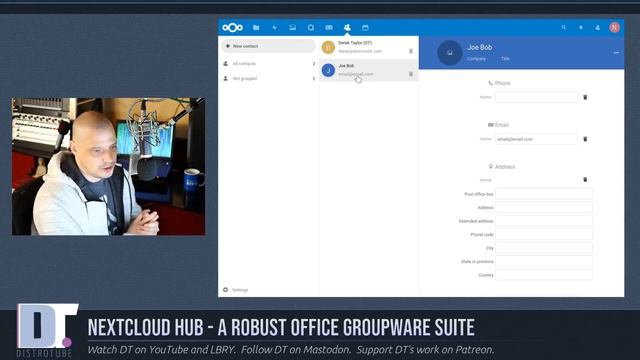
Task: Click the Post office box field
Action: tap(544, 194)
